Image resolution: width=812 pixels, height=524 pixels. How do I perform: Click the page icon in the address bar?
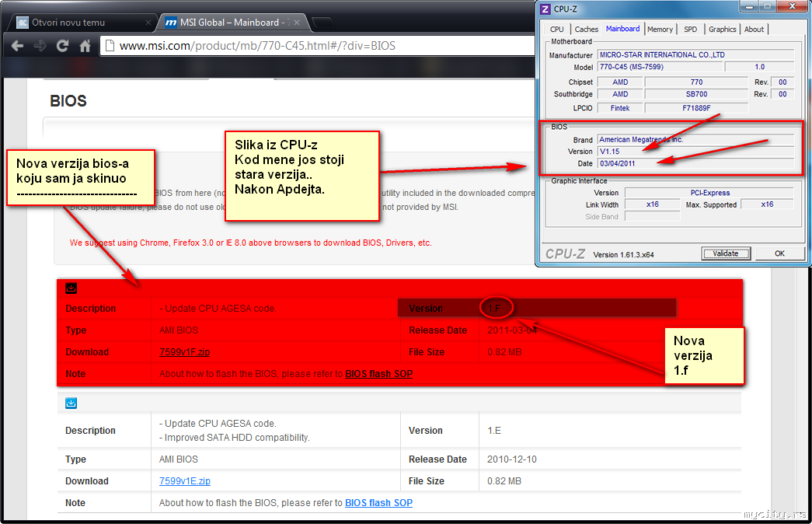[110, 46]
